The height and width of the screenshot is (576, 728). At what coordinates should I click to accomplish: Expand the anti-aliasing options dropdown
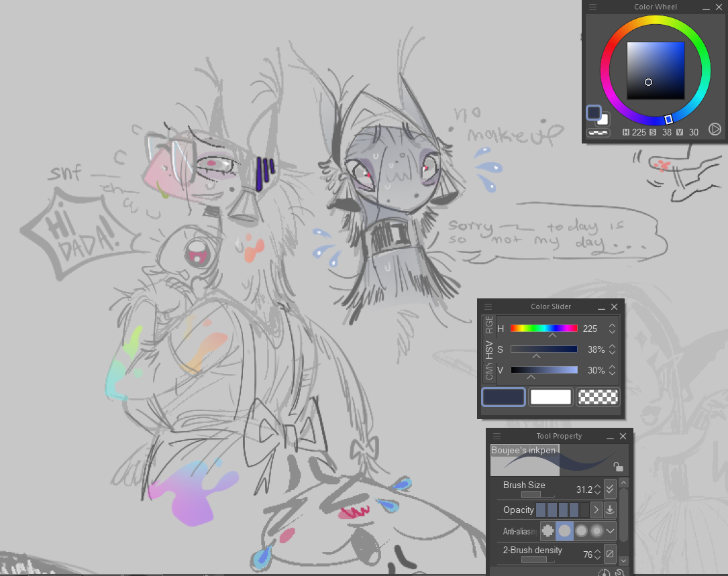point(610,530)
